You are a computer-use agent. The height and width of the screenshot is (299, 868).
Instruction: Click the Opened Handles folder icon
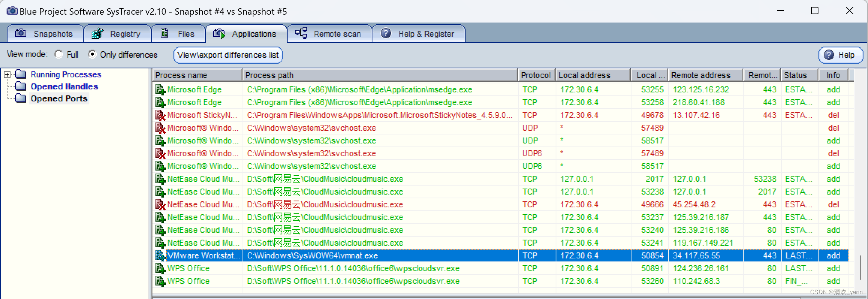tap(21, 86)
